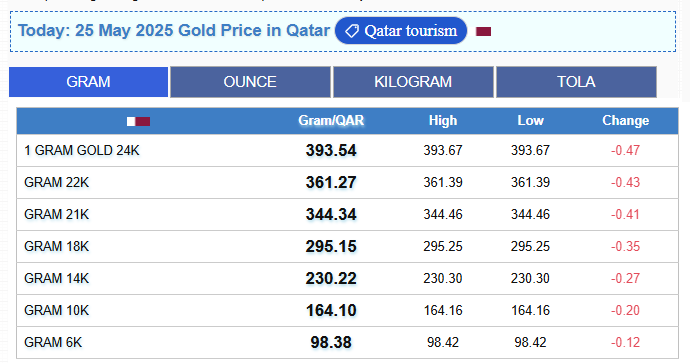Click the Gram/QAR column header

[x=331, y=121]
